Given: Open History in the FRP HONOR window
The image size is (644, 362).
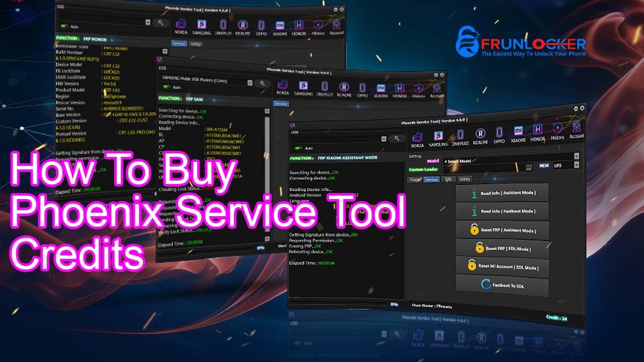Looking at the screenshot, I should (318, 27).
